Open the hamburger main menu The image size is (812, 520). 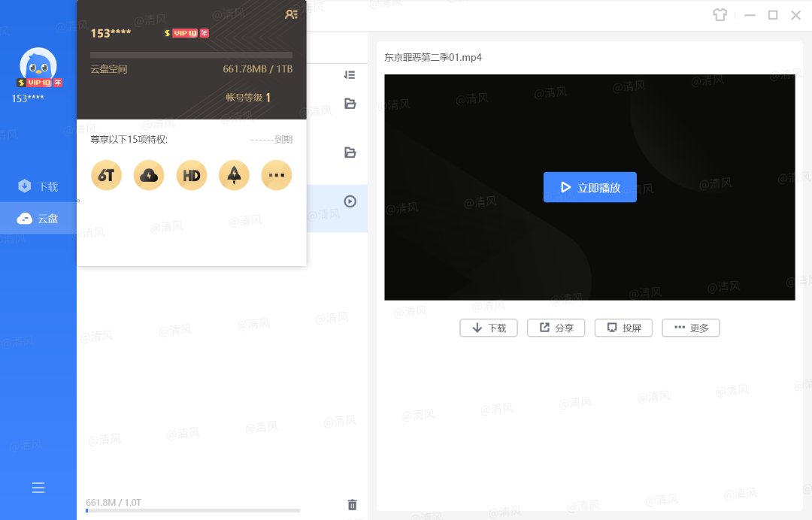(x=38, y=488)
